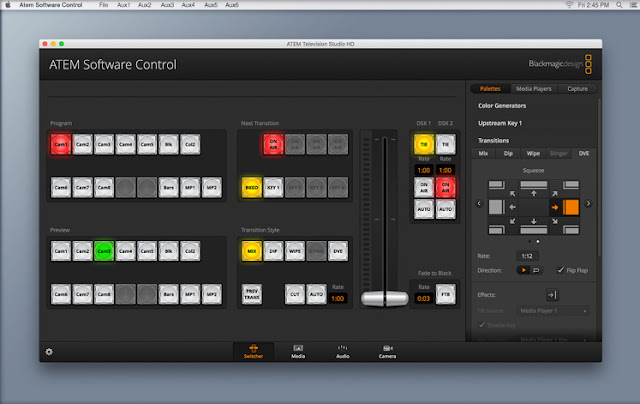Edit DSK 1 rate value 1:00
The width and height of the screenshot is (640, 404).
[x=424, y=170]
